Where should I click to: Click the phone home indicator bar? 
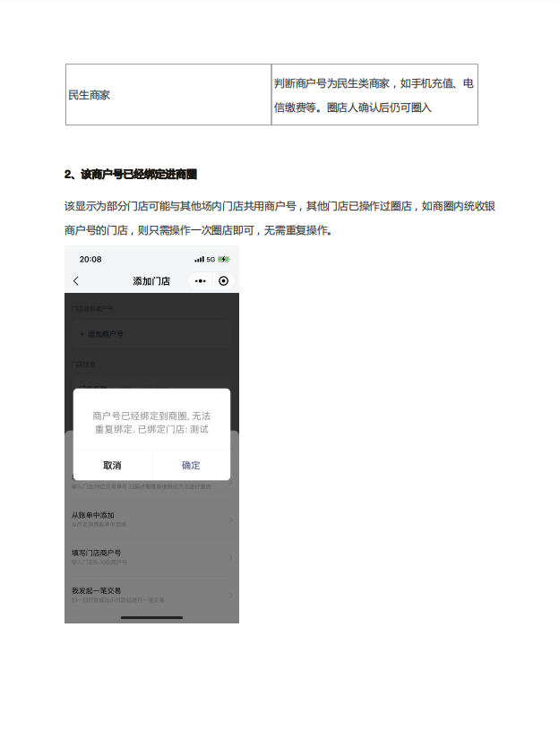coord(152,617)
